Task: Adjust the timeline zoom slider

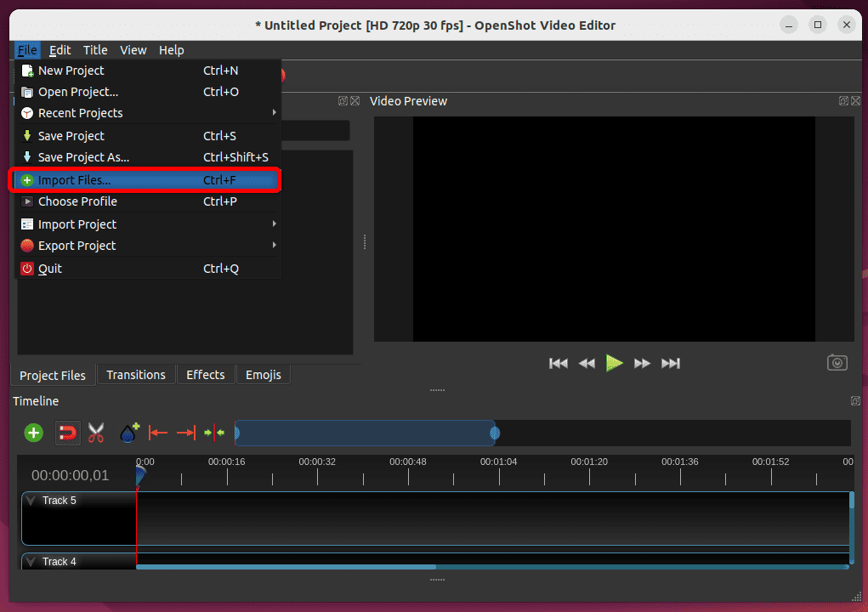Action: tap(366, 433)
